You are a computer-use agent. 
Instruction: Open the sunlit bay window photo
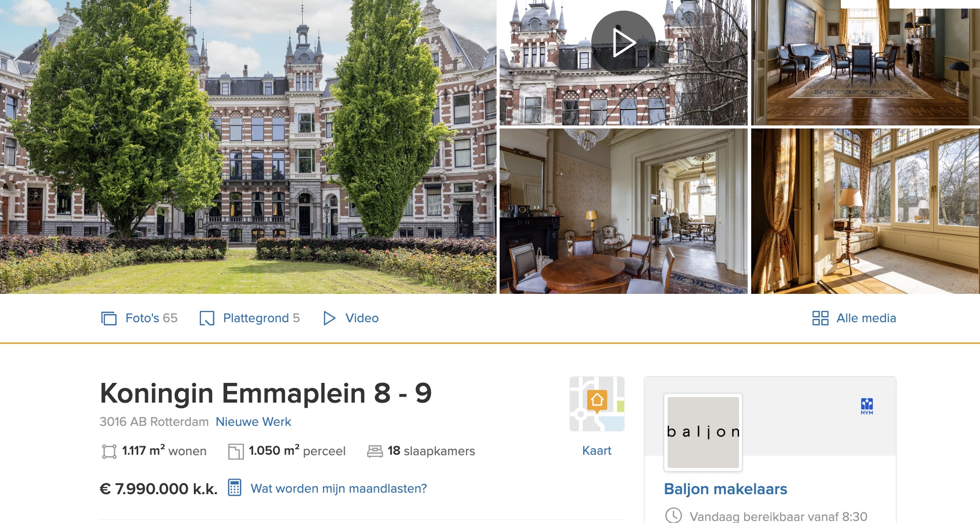pos(866,211)
